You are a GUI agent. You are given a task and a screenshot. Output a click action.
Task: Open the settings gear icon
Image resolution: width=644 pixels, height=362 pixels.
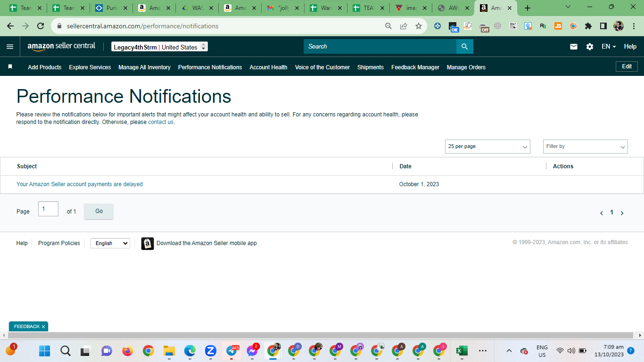point(590,47)
